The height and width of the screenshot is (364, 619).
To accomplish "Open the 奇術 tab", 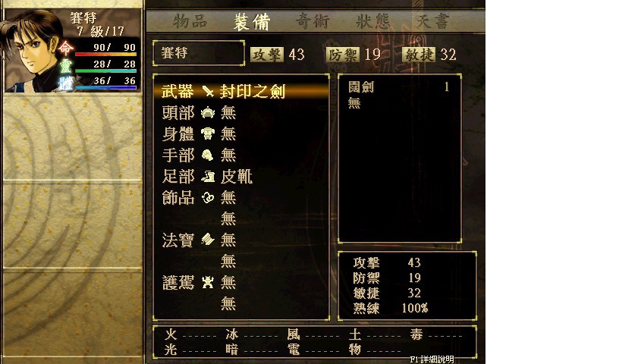I will (313, 21).
